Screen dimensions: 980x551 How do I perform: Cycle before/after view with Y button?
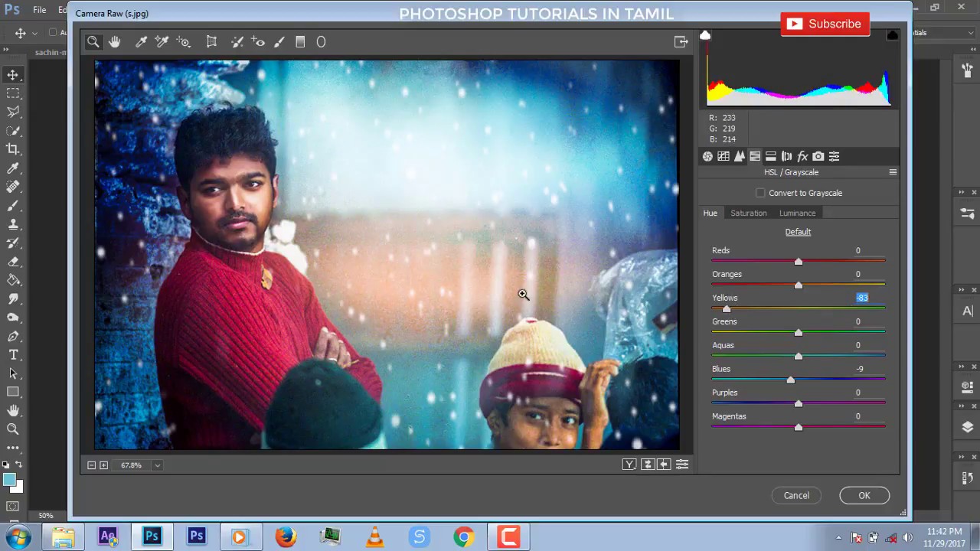pos(629,465)
